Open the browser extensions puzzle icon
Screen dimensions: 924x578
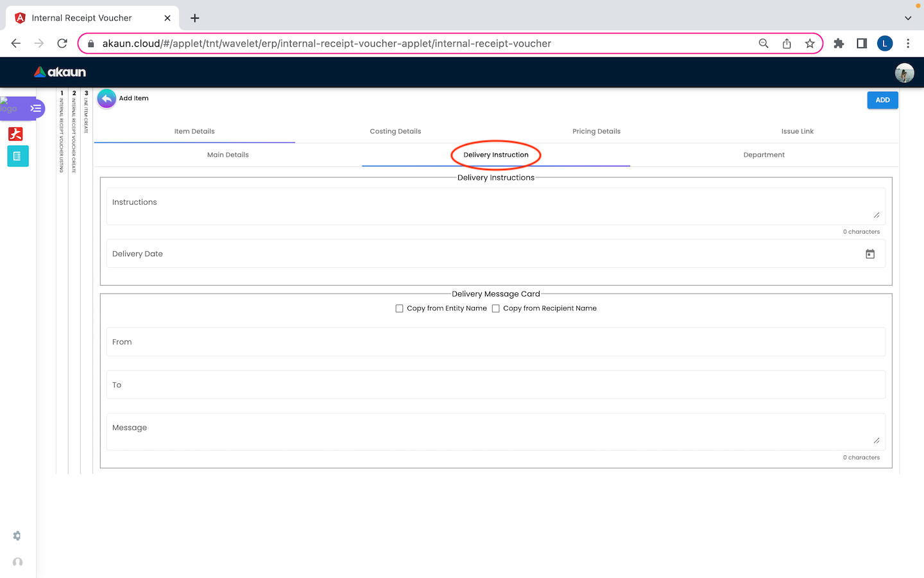click(x=838, y=44)
